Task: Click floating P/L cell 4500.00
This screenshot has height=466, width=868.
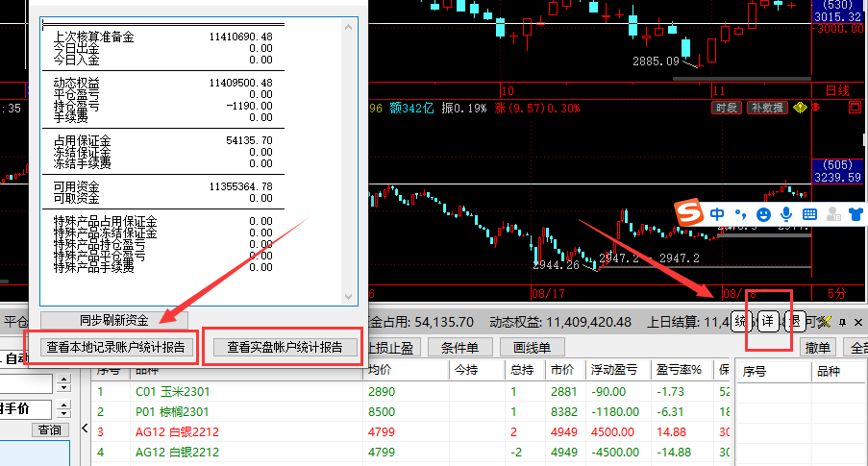Action: click(x=613, y=431)
